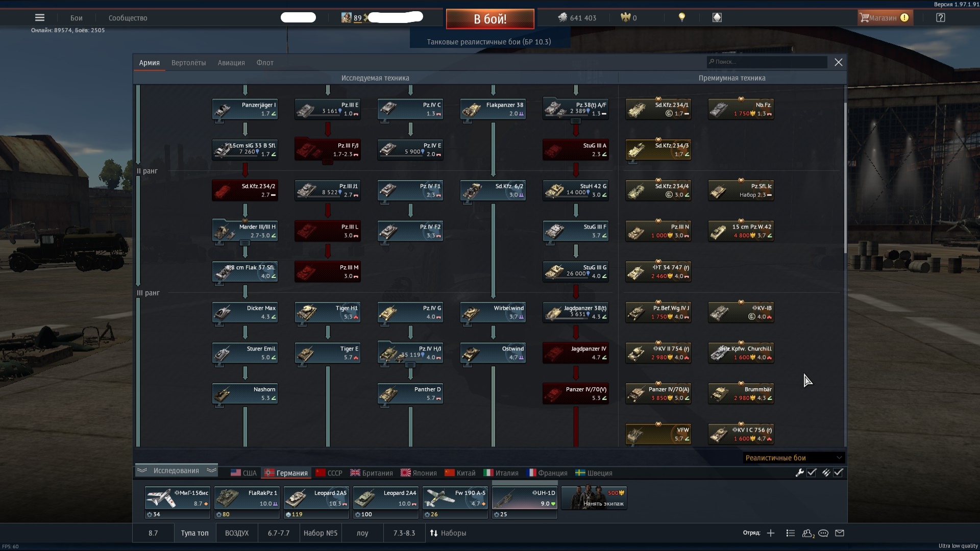Expand the Pz.III F/J vehicle group
This screenshot has width=980, height=551.
click(x=328, y=163)
